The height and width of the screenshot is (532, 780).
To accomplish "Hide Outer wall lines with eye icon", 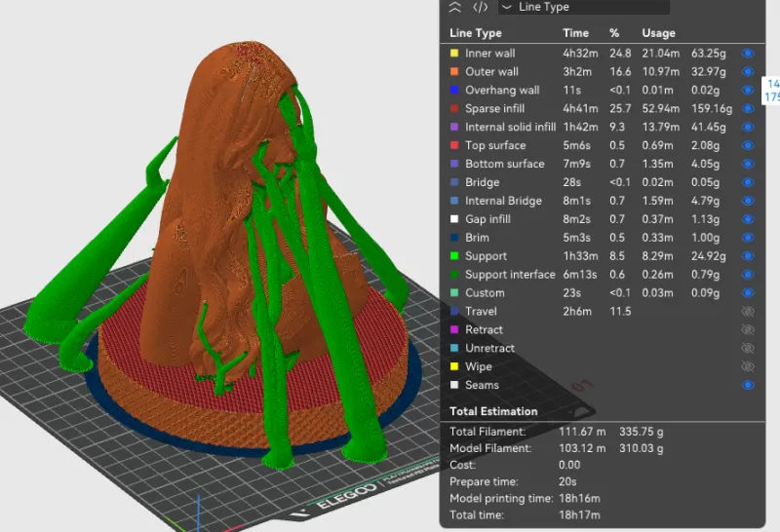I will point(748,71).
